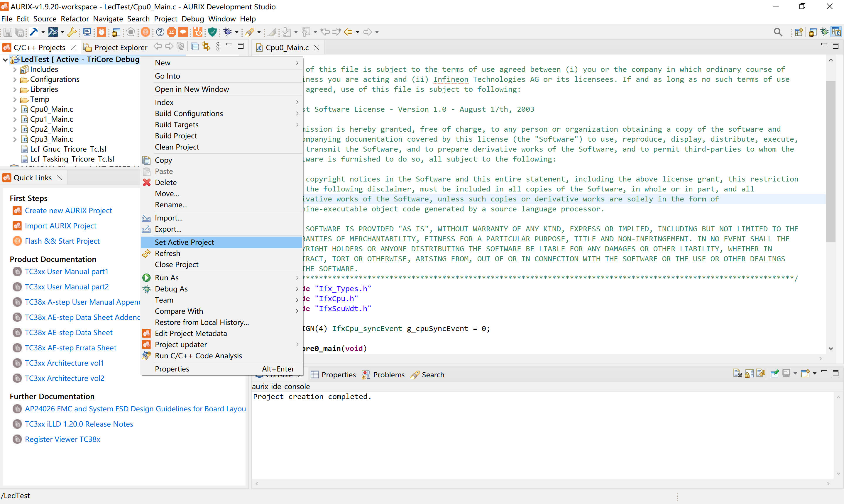Viewport: 844px width, 504px height.
Task: Select Lcf_Gnuc_Tricore_Tc.lsl file in tree
Action: point(68,149)
